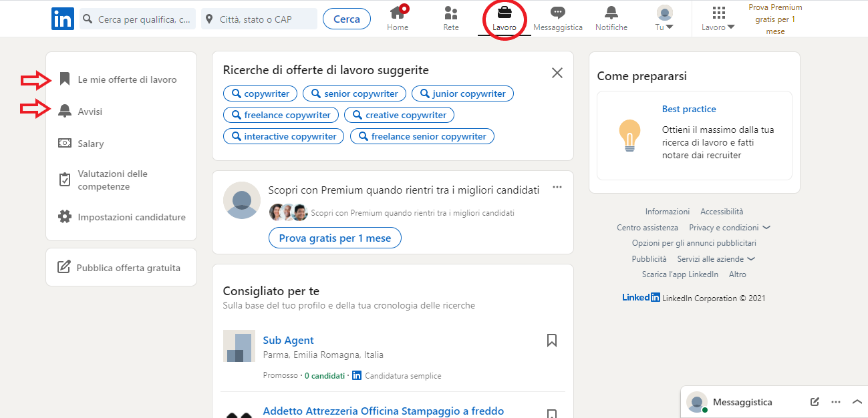
Task: Dismiss the suggested job searches box
Action: (557, 73)
